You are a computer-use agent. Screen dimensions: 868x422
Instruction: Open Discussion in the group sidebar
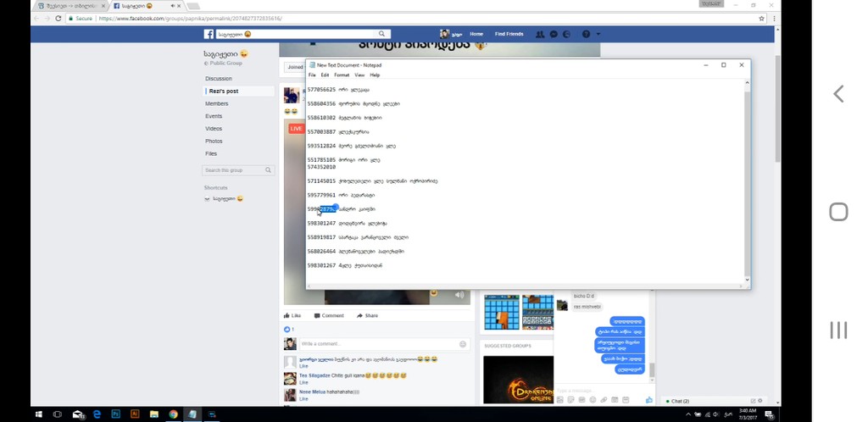coord(219,79)
